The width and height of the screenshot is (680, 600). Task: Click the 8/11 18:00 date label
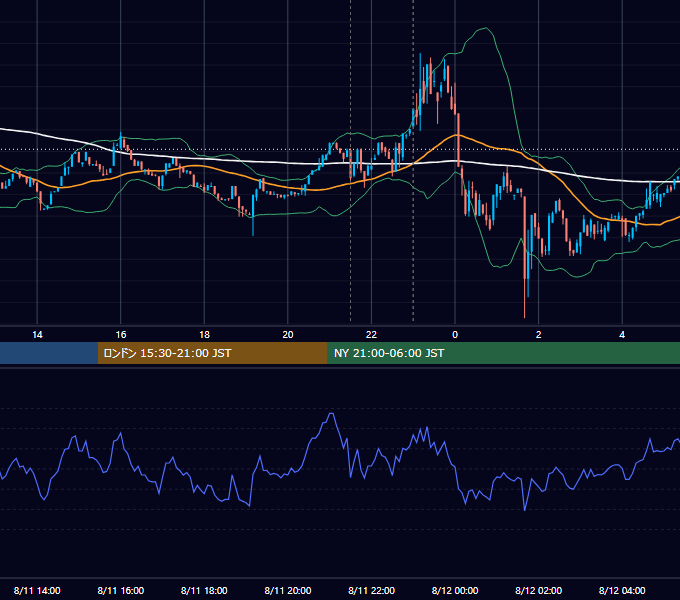(204, 590)
